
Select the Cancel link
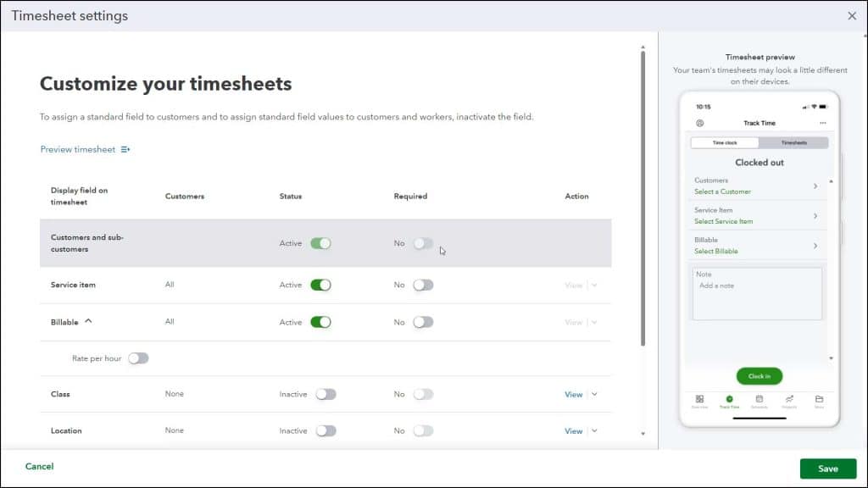click(39, 466)
